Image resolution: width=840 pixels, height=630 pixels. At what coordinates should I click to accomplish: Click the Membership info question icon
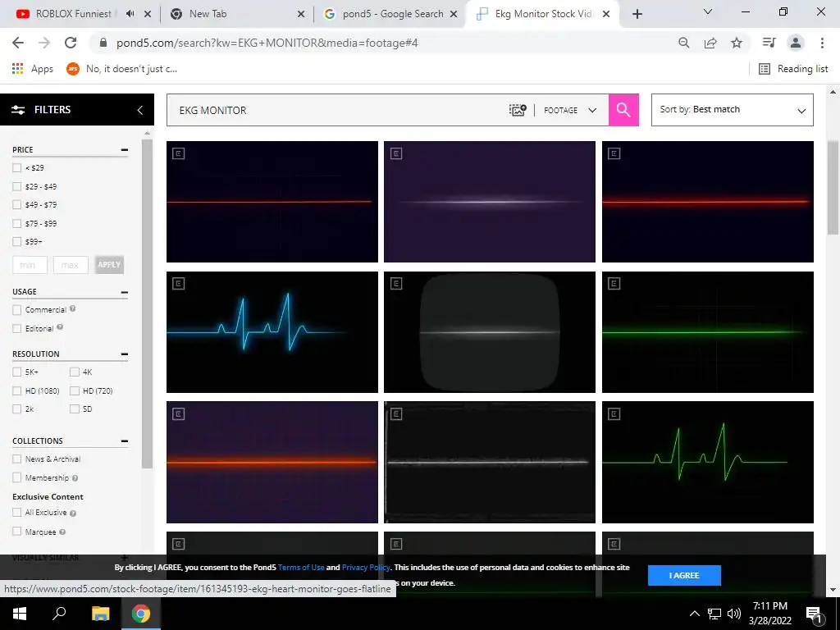pyautogui.click(x=75, y=478)
